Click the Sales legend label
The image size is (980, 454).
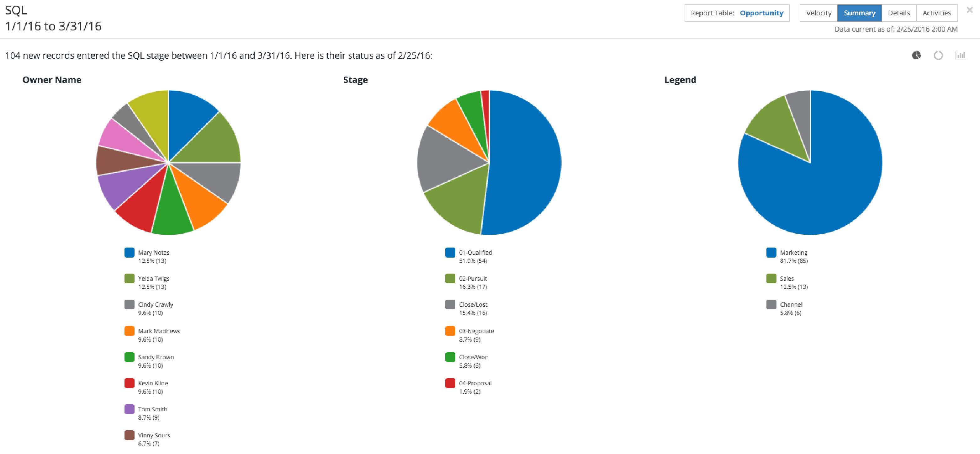click(787, 279)
